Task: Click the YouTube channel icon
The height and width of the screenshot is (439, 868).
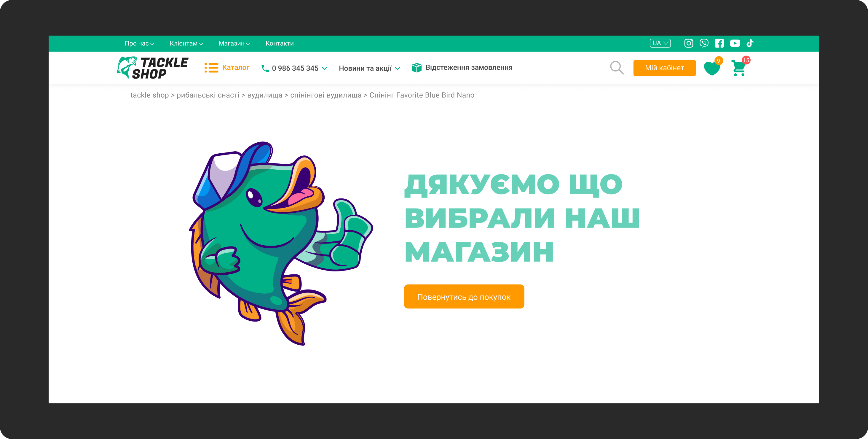Action: pyautogui.click(x=735, y=43)
